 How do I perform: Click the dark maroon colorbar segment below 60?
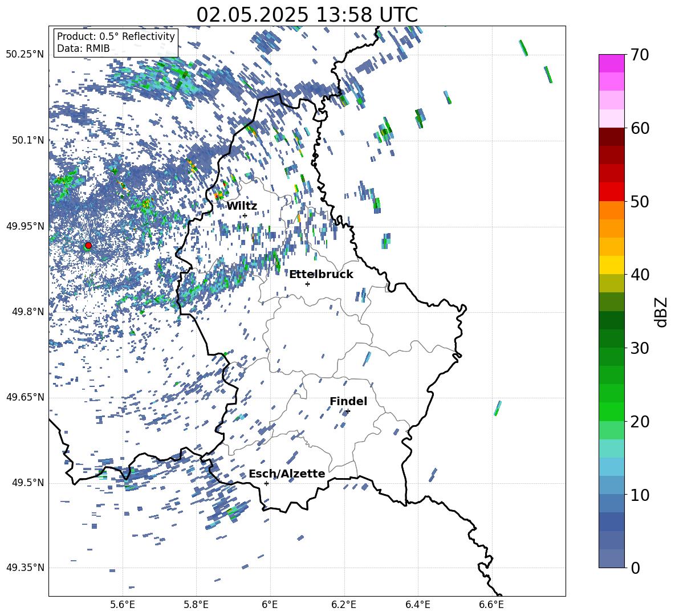(612, 137)
